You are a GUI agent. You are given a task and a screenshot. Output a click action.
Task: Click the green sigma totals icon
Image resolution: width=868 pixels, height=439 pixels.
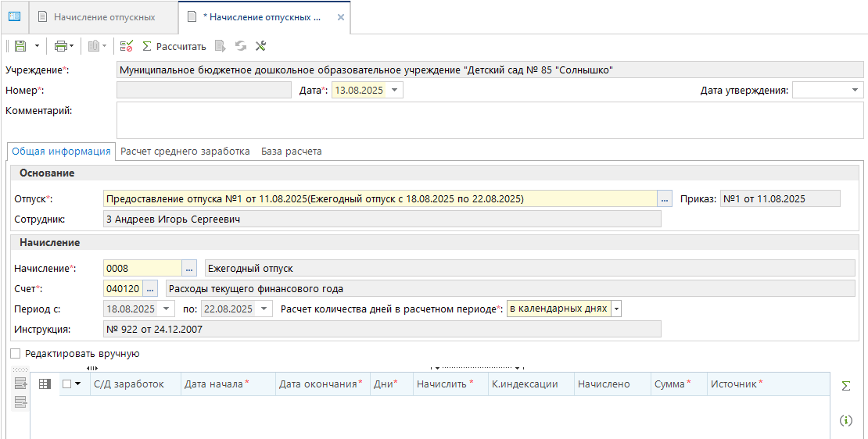(845, 386)
